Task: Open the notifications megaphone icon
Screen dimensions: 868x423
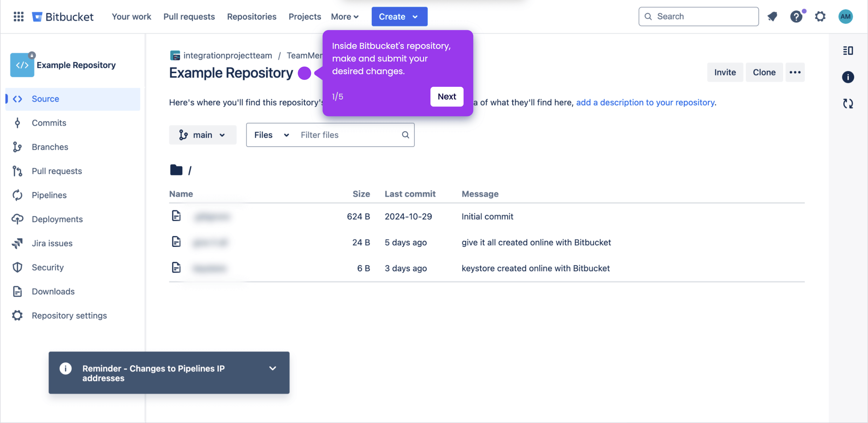Action: click(x=772, y=17)
